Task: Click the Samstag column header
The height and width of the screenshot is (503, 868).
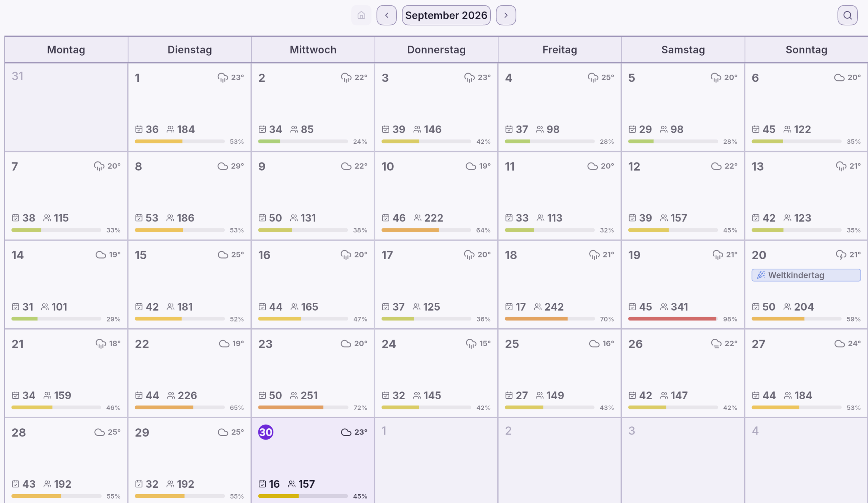Action: [683, 50]
